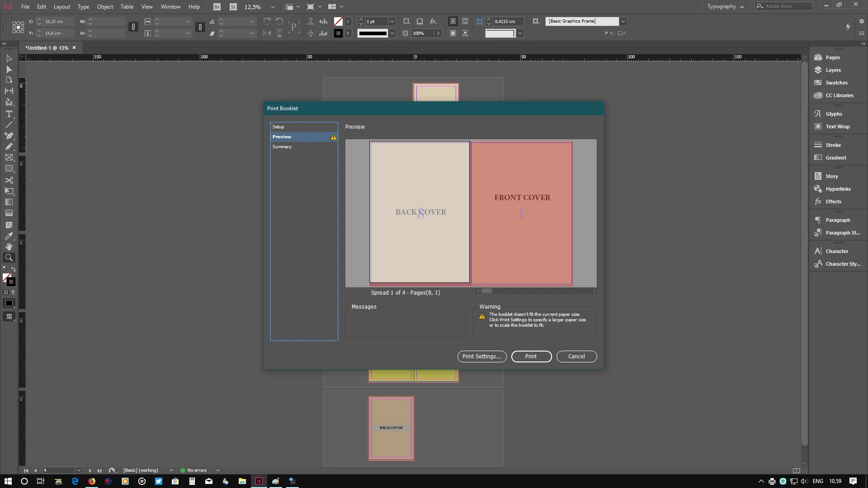Click the preview spread scrollbar thumb
The width and height of the screenshot is (868, 488).
[x=486, y=291]
